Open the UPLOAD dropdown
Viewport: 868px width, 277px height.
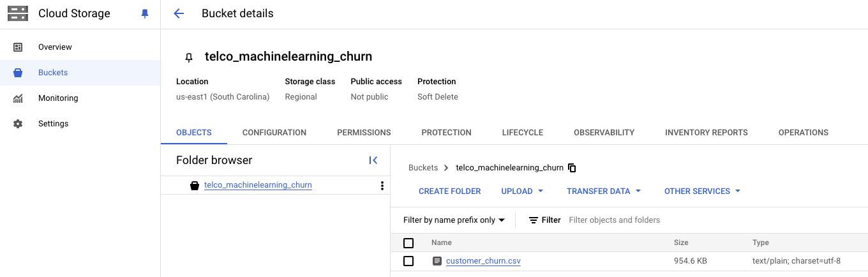point(522,191)
